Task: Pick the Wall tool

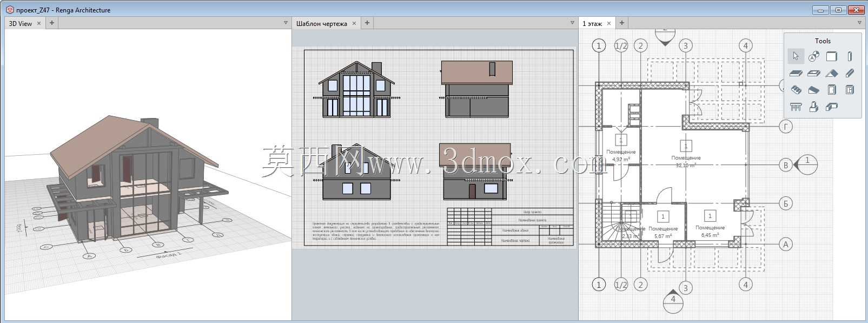Action: (832, 56)
